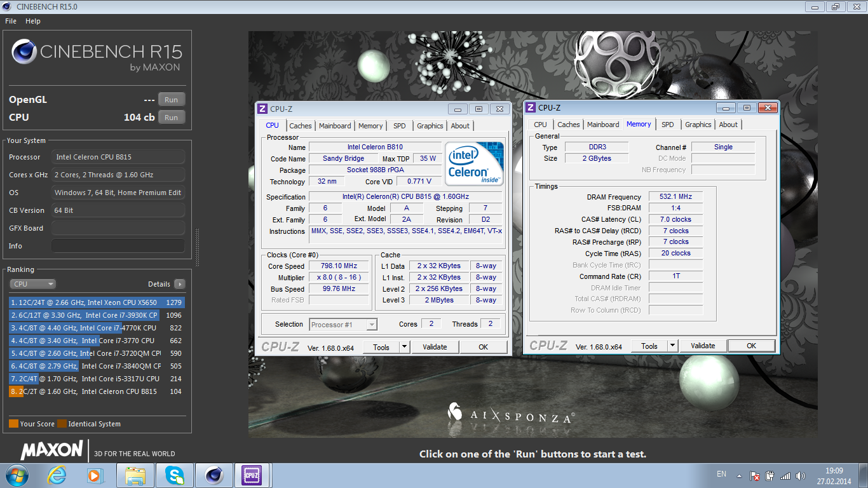This screenshot has width=868, height=488.
Task: Switch to Mainboard tab in left CPU-Z window
Action: (x=335, y=126)
